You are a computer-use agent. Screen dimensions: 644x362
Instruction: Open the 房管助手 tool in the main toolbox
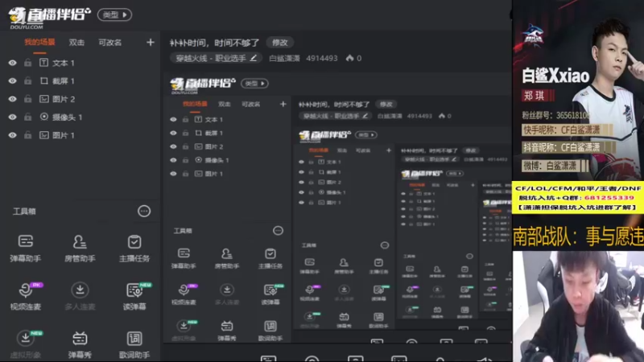tap(80, 248)
